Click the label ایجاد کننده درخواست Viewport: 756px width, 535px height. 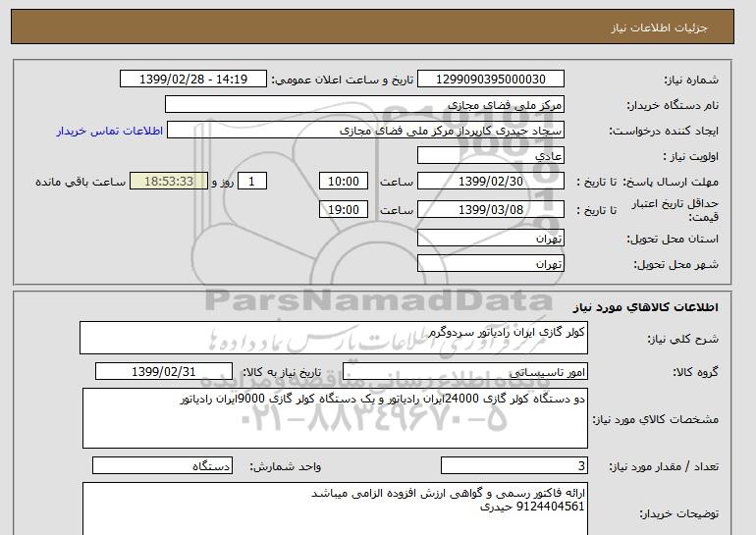tap(664, 131)
